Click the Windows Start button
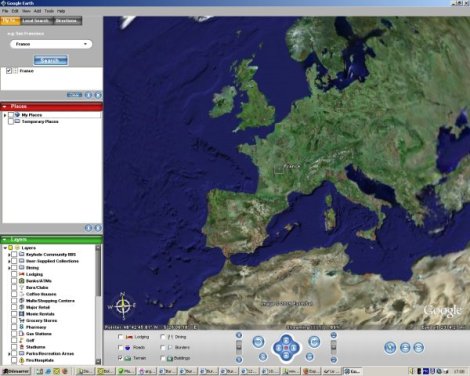This screenshot has height=376, width=470. point(16,371)
